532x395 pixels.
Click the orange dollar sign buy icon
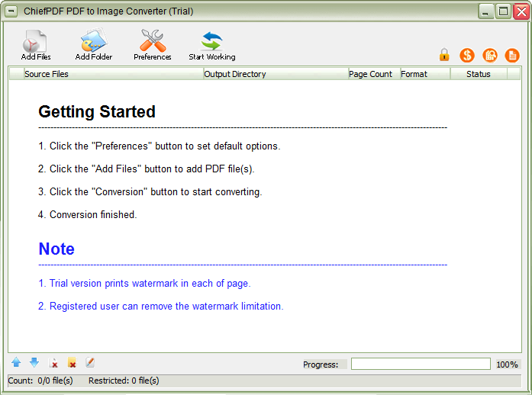[x=467, y=55]
